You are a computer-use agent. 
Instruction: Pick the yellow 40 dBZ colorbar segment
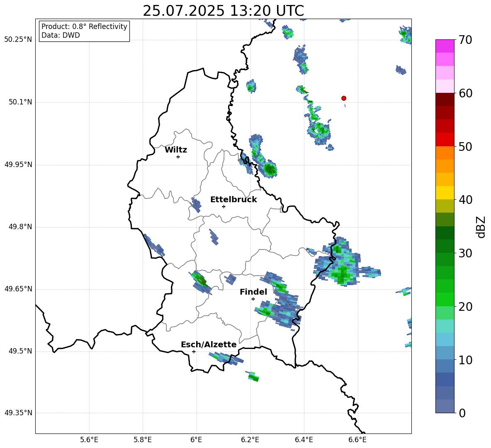click(445, 193)
